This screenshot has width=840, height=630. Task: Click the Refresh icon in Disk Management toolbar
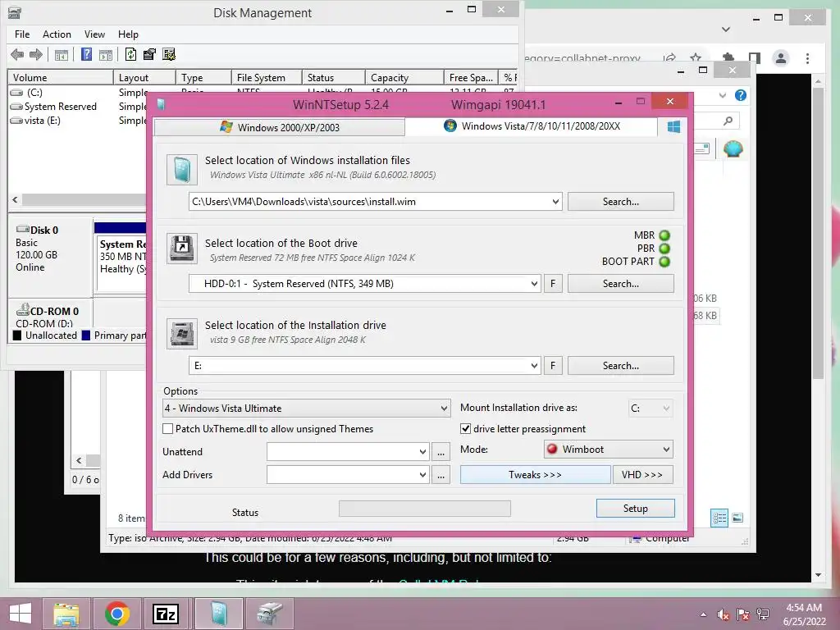click(130, 54)
